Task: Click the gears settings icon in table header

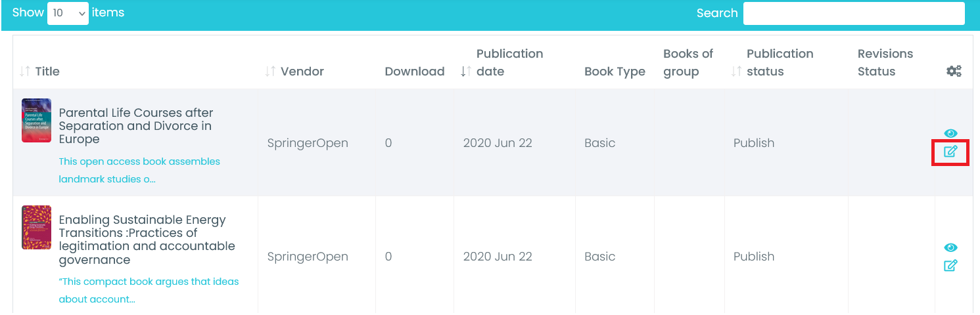Action: point(954,72)
